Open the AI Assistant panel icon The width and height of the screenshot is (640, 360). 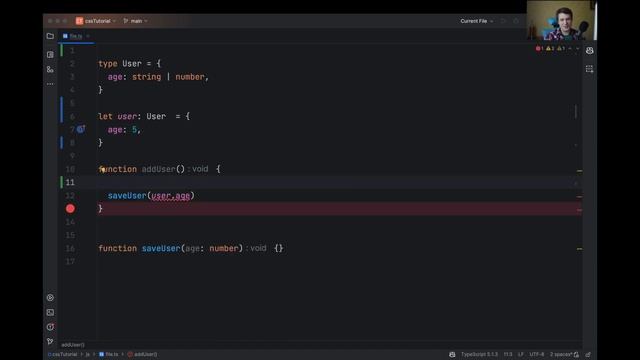589,51
